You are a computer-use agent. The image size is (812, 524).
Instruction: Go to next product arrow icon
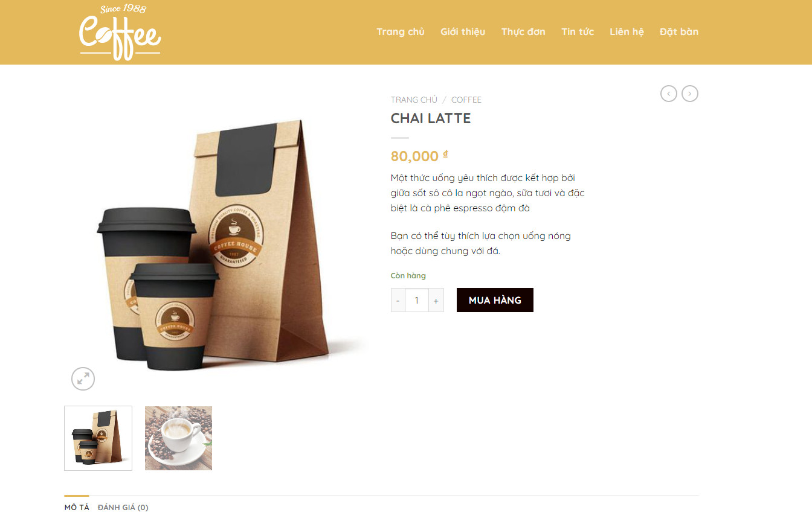click(x=690, y=94)
